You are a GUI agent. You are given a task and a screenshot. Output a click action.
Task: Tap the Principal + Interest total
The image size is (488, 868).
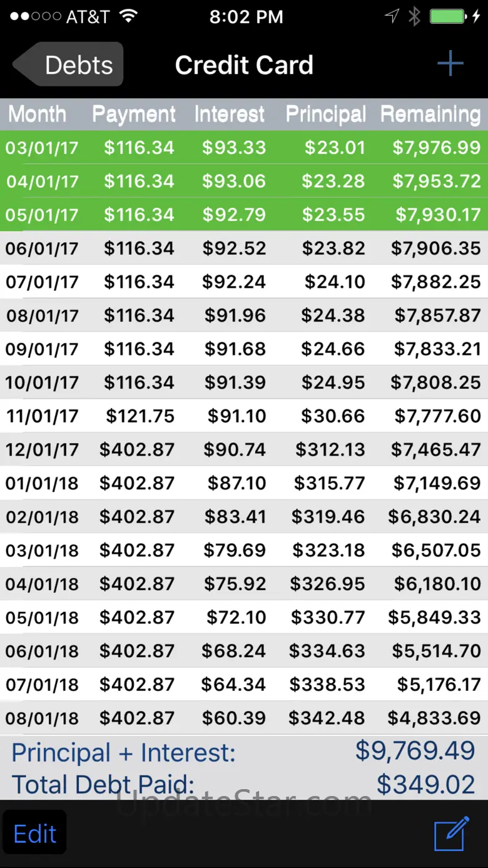[415, 751]
